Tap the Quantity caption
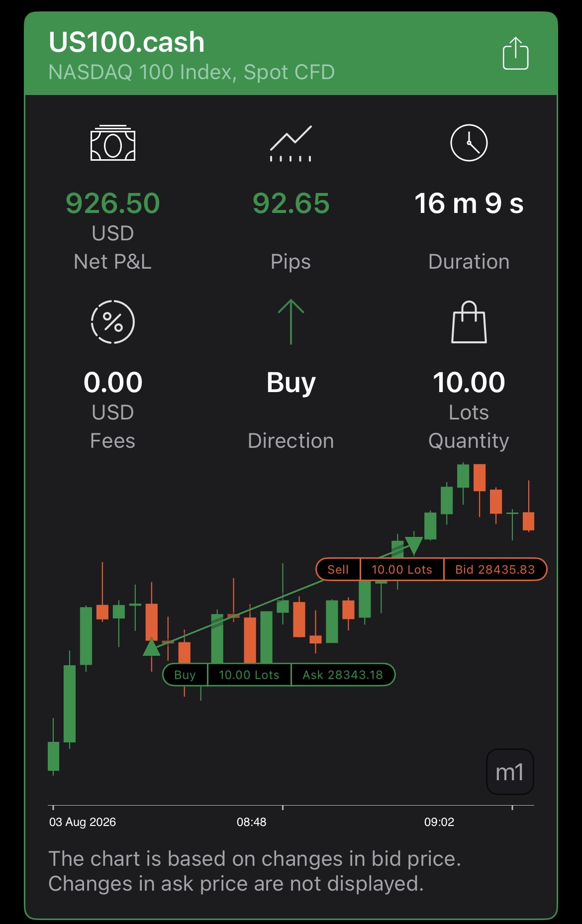Image resolution: width=582 pixels, height=924 pixels. tap(469, 441)
